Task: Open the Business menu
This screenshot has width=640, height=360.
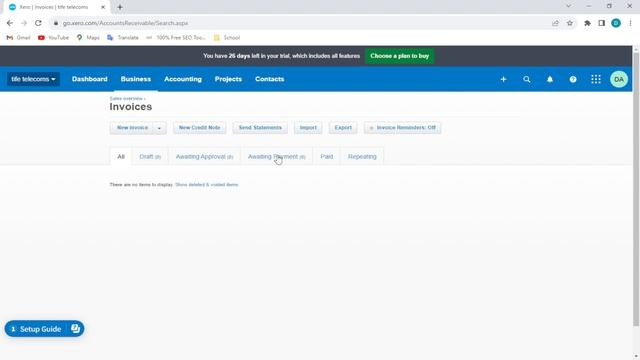Action: tap(136, 79)
